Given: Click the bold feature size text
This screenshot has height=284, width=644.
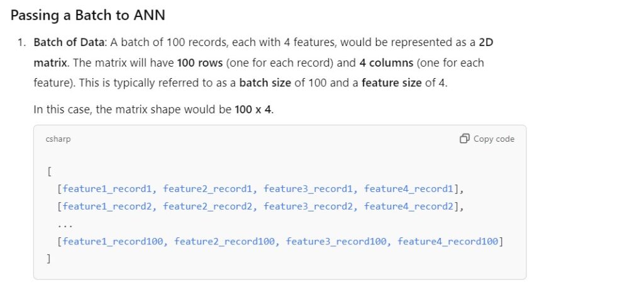Looking at the screenshot, I should click(x=391, y=83).
